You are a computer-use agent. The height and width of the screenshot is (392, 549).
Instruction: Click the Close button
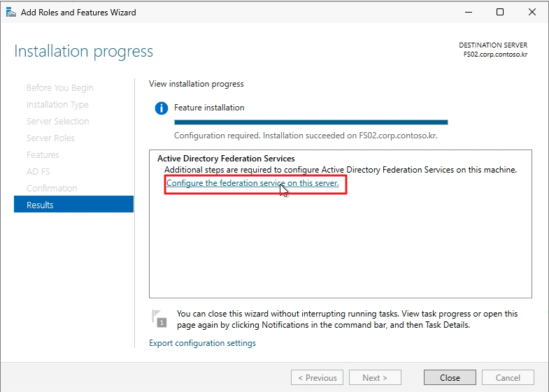pyautogui.click(x=450, y=377)
